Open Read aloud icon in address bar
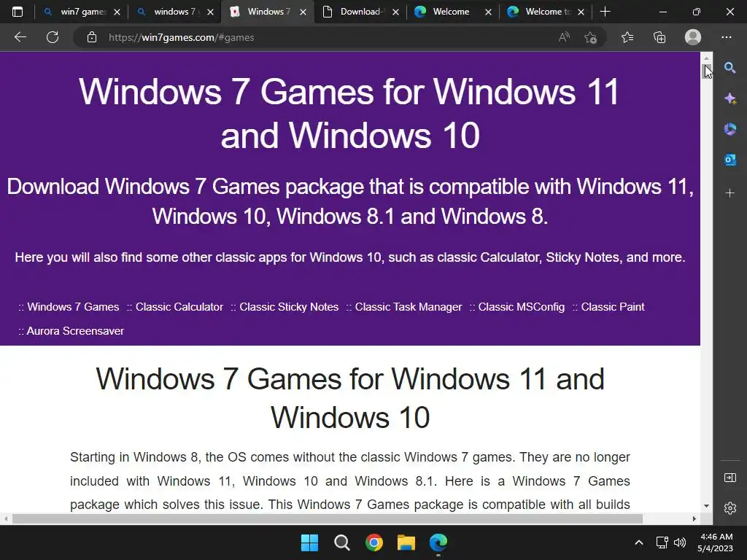Image resolution: width=747 pixels, height=560 pixels. [564, 37]
